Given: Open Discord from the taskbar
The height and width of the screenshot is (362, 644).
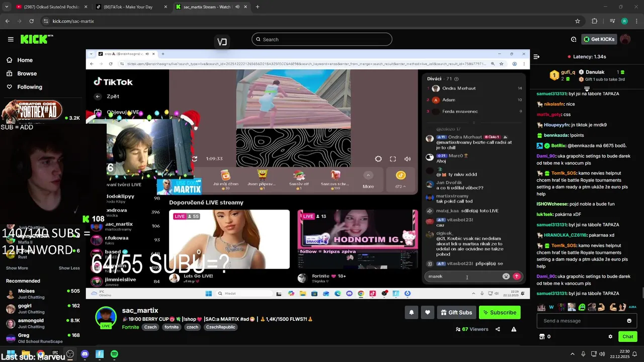Looking at the screenshot, I should tap(85, 354).
